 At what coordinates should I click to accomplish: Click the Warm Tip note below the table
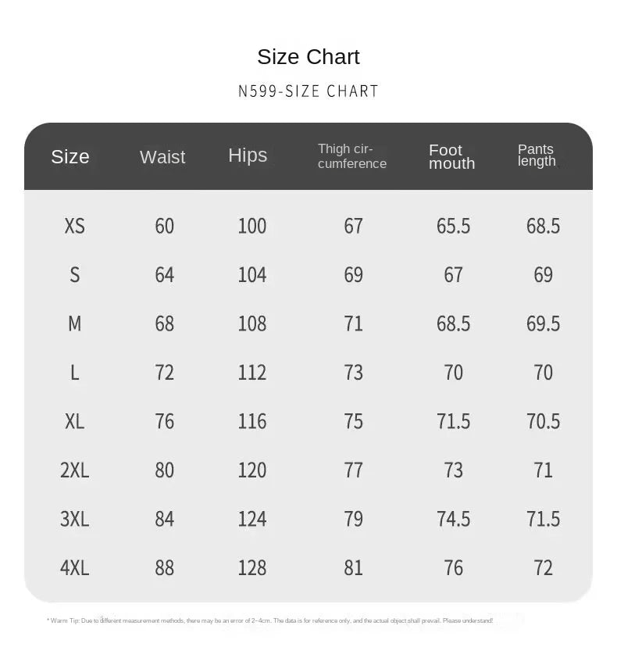[x=270, y=620]
